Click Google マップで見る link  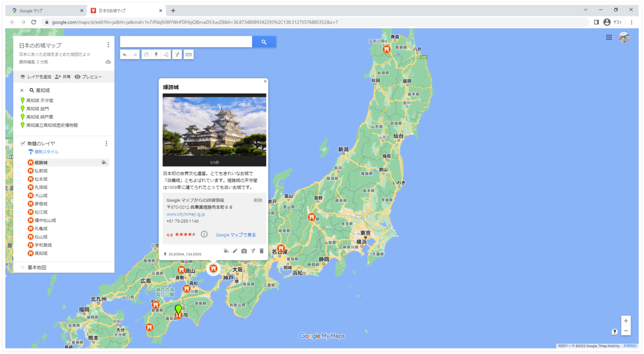click(236, 235)
